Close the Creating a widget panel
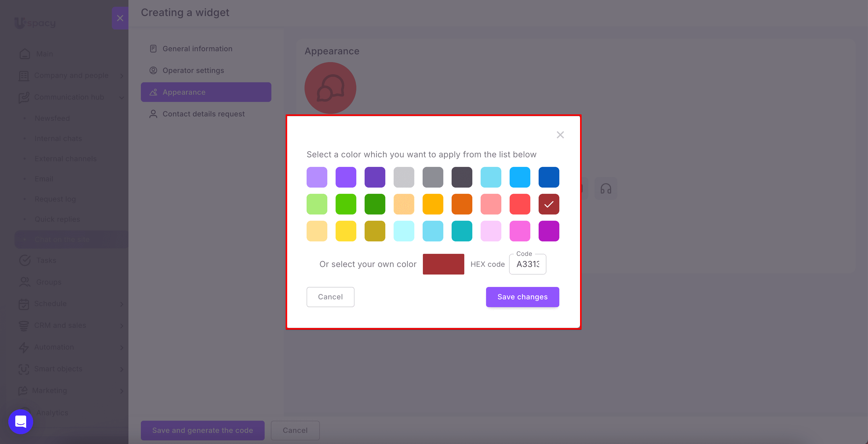 click(x=120, y=18)
